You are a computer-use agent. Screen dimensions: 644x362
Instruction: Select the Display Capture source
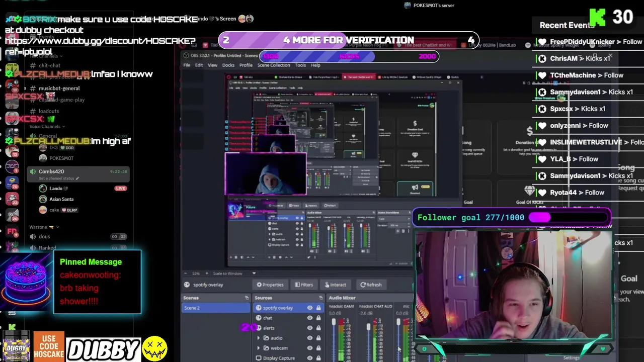(x=289, y=358)
